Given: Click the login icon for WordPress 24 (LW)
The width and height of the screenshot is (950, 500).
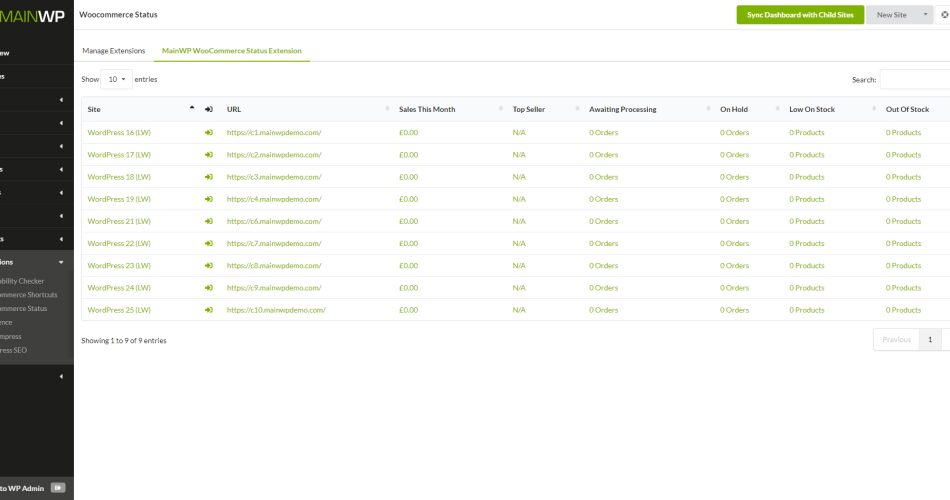Looking at the screenshot, I should (x=208, y=288).
